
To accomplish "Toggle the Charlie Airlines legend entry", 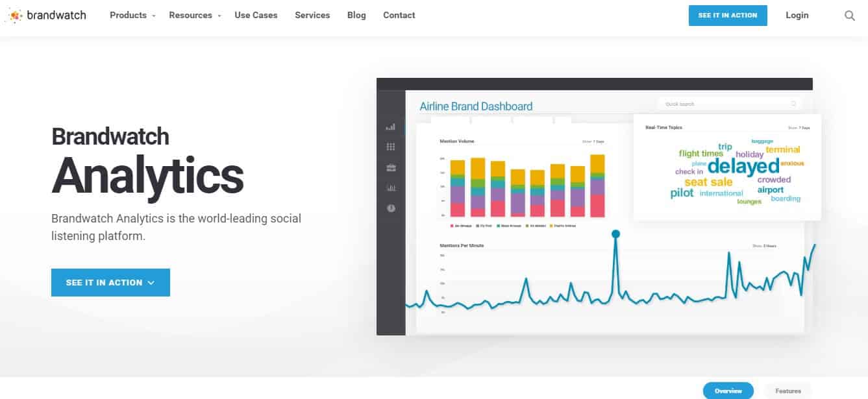I will 563,225.
